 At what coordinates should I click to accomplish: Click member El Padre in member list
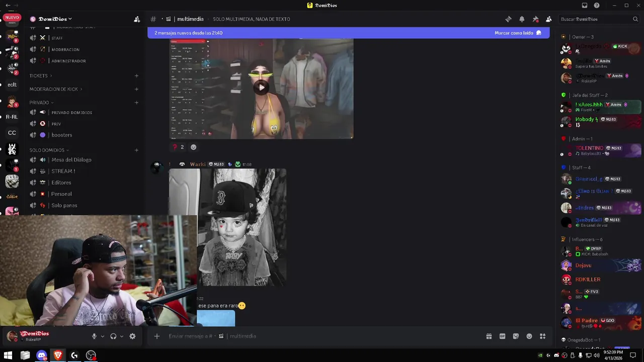coord(601,323)
